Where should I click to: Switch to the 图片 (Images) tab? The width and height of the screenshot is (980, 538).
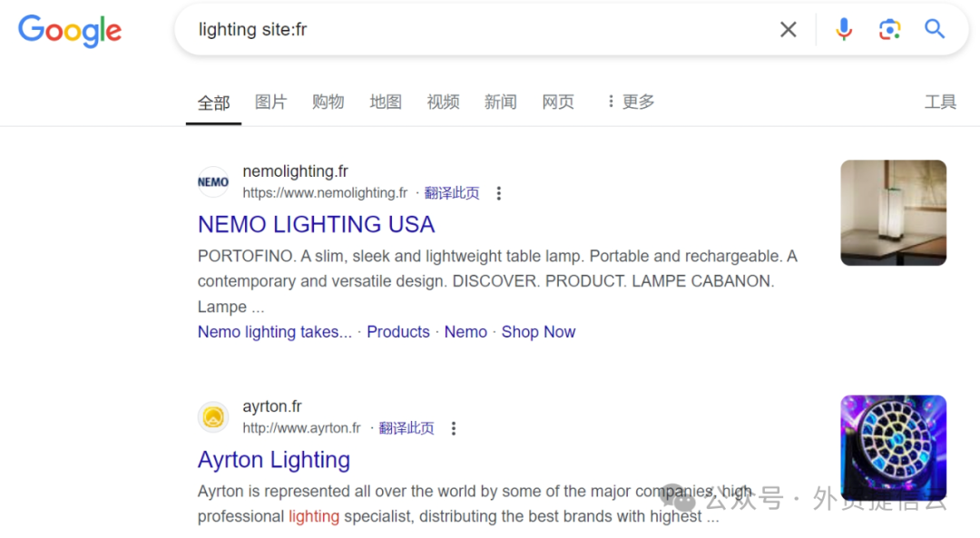[270, 102]
